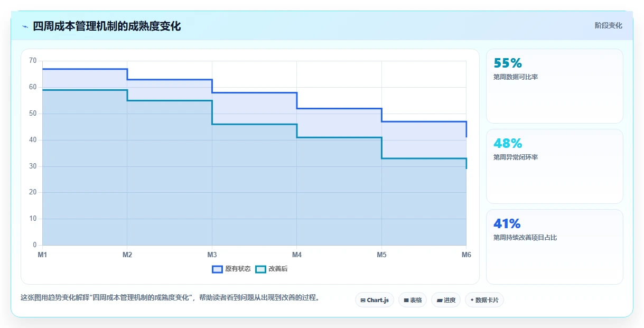Viewport: 644px width, 328px height.
Task: Click the 10 y-axis tick label
Action: click(x=33, y=219)
